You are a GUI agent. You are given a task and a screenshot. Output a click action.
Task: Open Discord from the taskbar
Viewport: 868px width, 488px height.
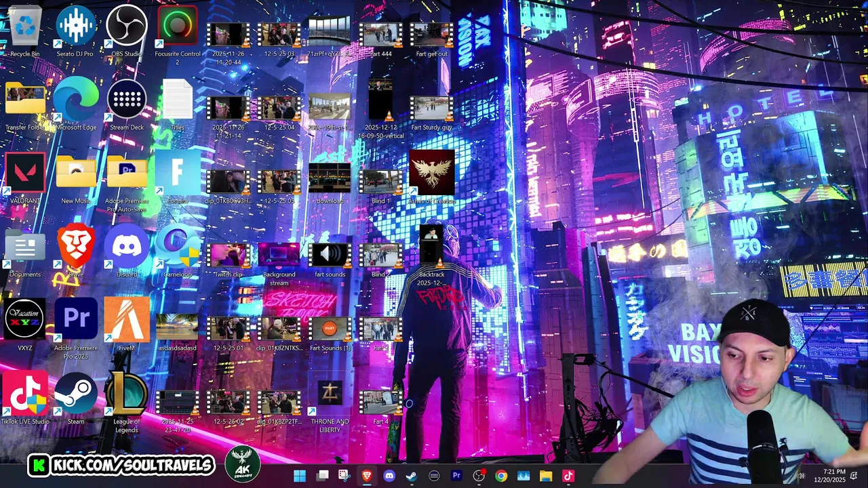pyautogui.click(x=389, y=476)
